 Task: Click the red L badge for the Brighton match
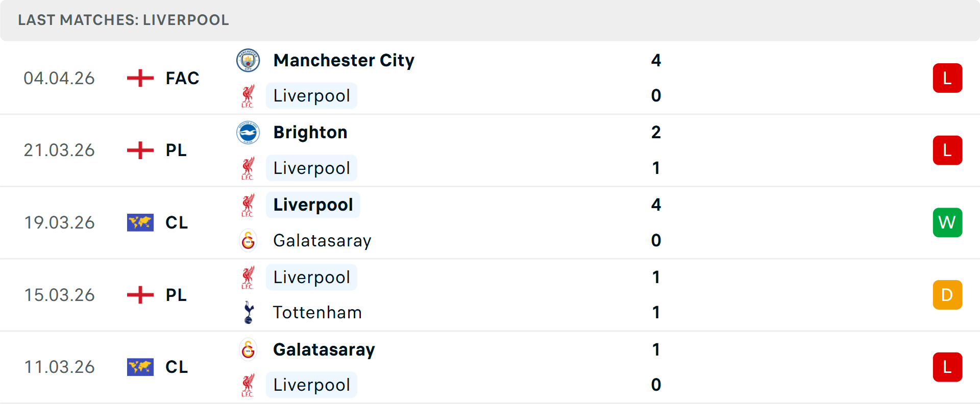click(x=947, y=150)
